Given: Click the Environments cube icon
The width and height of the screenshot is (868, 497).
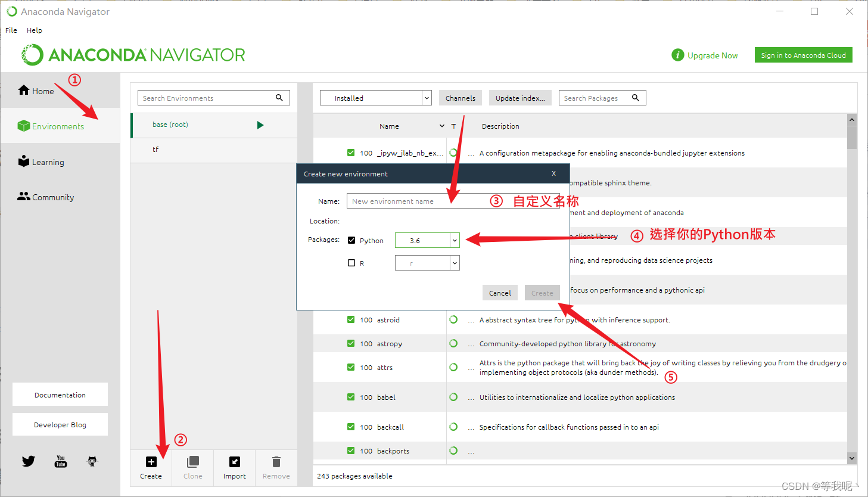Looking at the screenshot, I should pos(24,126).
